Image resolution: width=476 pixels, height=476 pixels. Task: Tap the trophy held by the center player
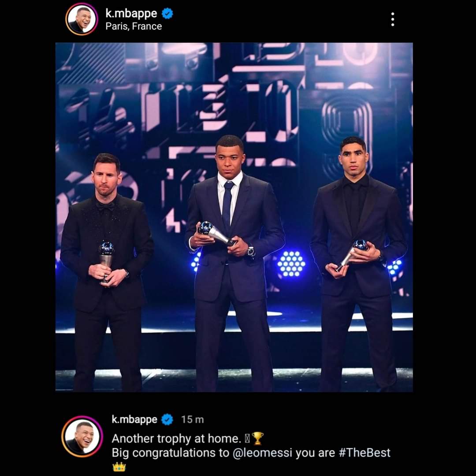pos(217,233)
